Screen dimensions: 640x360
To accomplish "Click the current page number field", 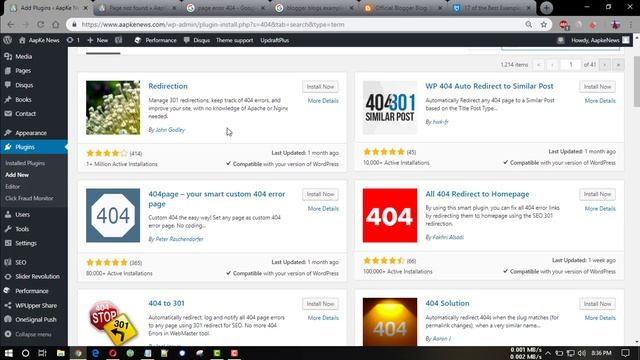I will click(x=571, y=64).
